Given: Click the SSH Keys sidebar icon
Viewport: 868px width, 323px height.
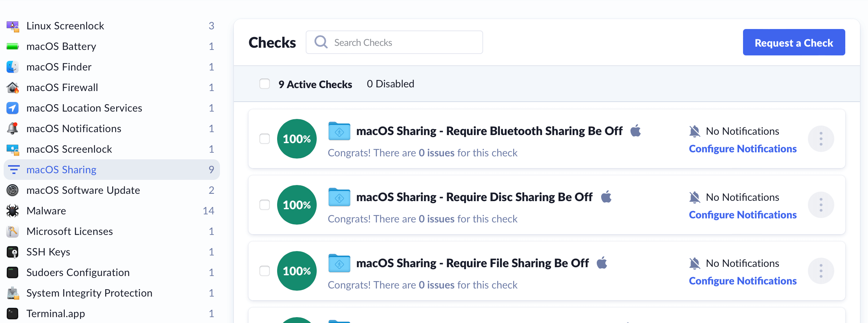Looking at the screenshot, I should [12, 252].
